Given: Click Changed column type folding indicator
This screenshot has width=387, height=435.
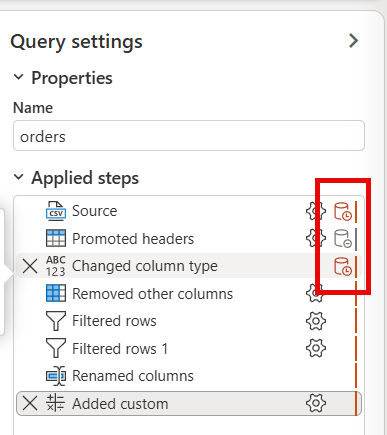Looking at the screenshot, I should [x=343, y=266].
